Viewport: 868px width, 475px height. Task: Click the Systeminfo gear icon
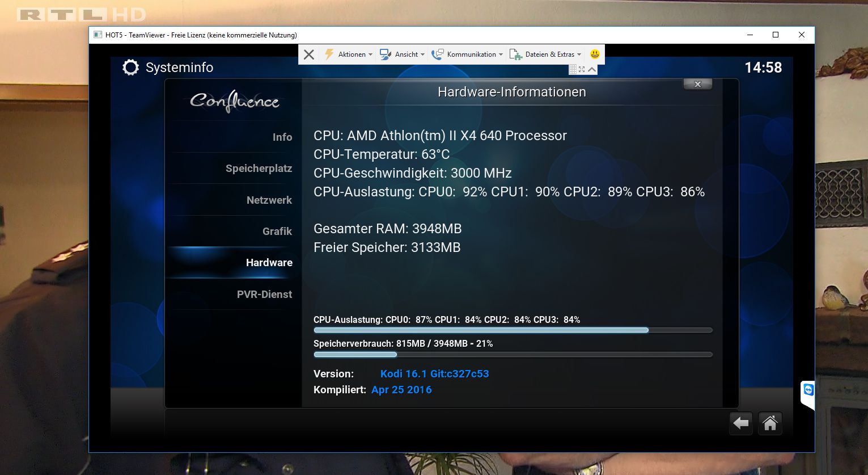pyautogui.click(x=130, y=68)
